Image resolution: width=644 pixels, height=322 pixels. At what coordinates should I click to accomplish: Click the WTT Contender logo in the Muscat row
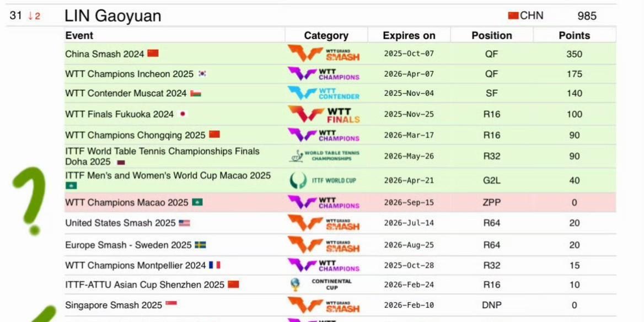[x=324, y=93]
